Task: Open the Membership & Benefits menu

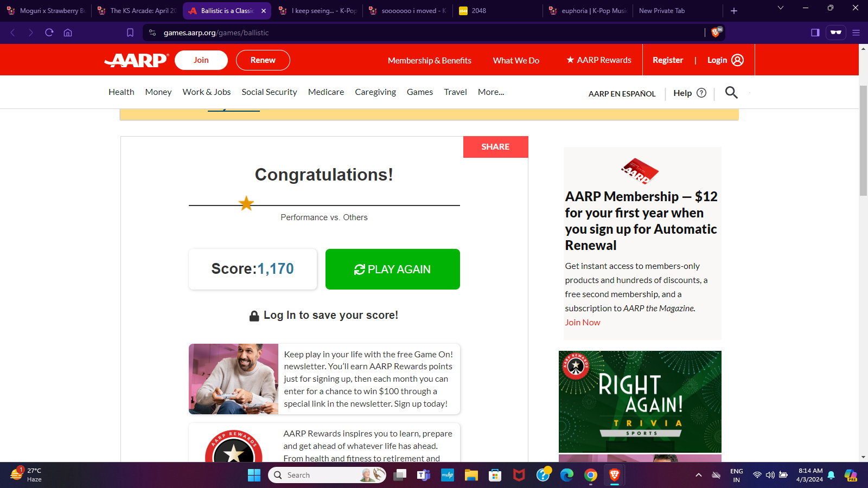Action: point(430,60)
